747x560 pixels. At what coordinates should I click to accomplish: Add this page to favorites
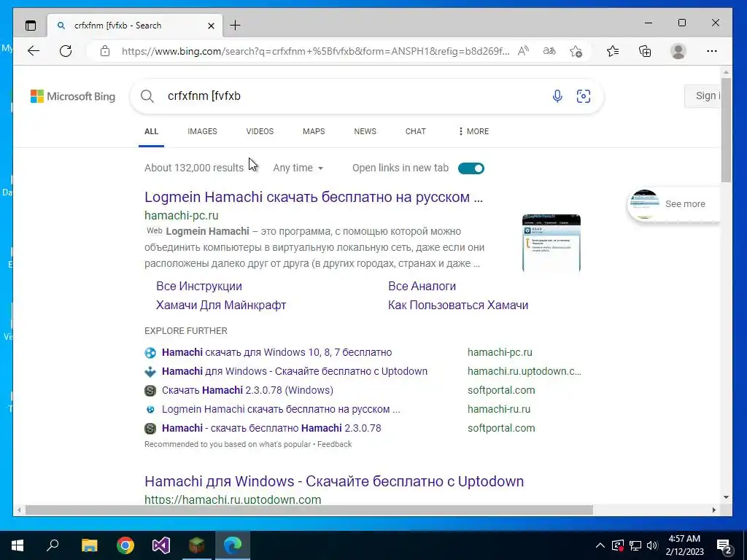(576, 51)
